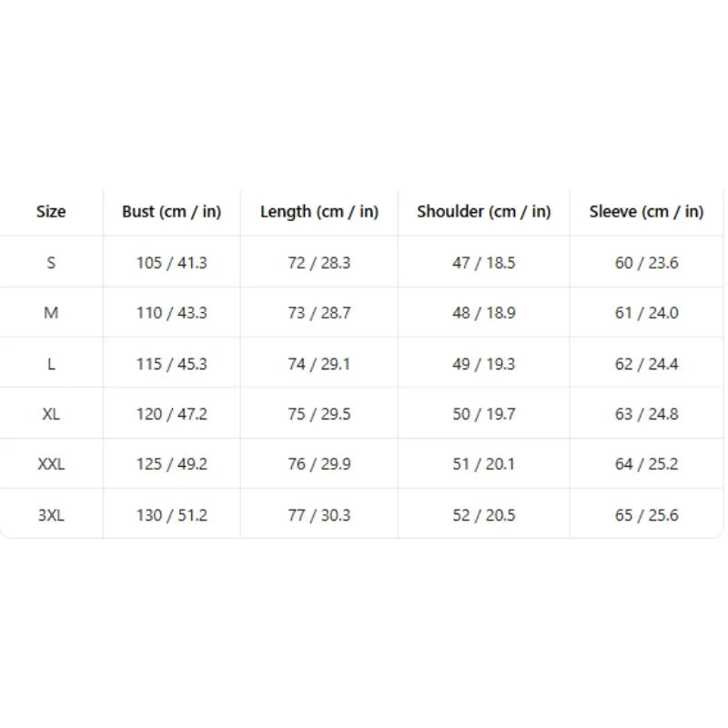
Task: Click the Sleeve (cm / in) header
Action: click(646, 212)
